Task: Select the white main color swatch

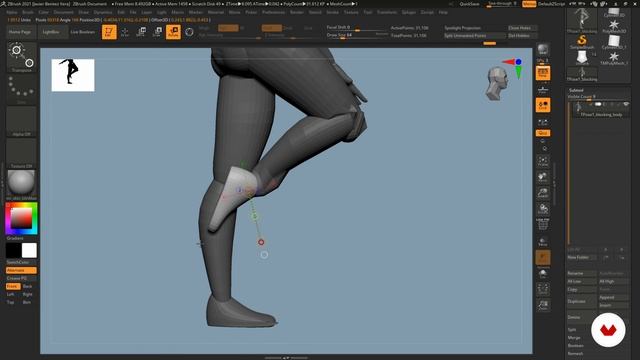Action: click(x=29, y=251)
